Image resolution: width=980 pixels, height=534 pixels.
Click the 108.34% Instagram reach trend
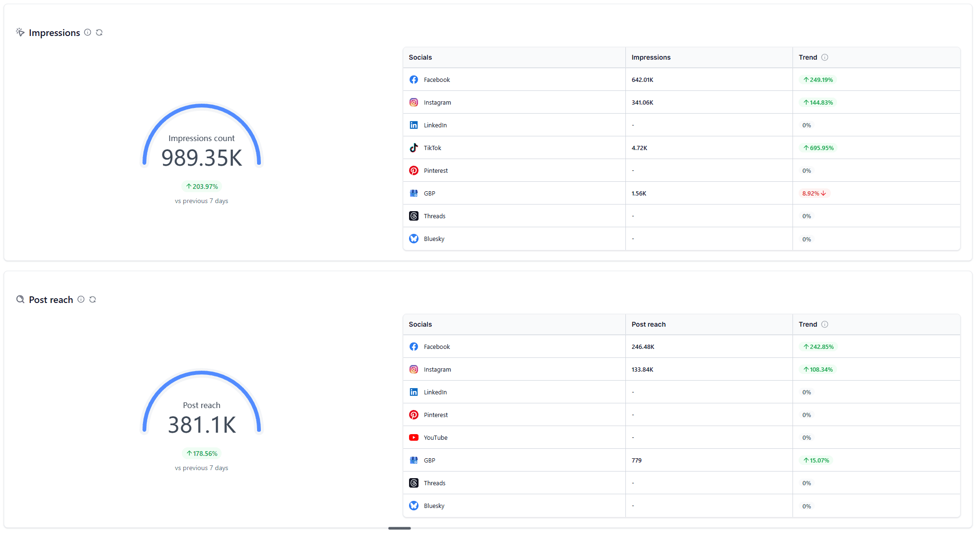(818, 369)
